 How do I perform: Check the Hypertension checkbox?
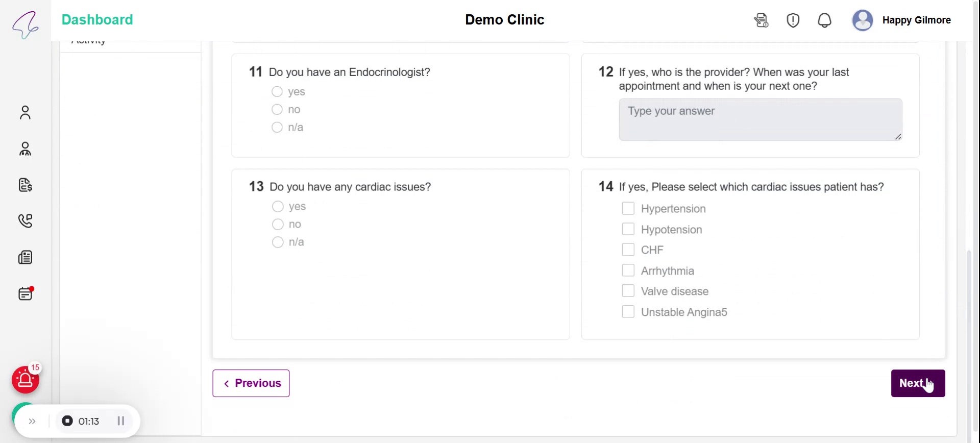click(628, 209)
